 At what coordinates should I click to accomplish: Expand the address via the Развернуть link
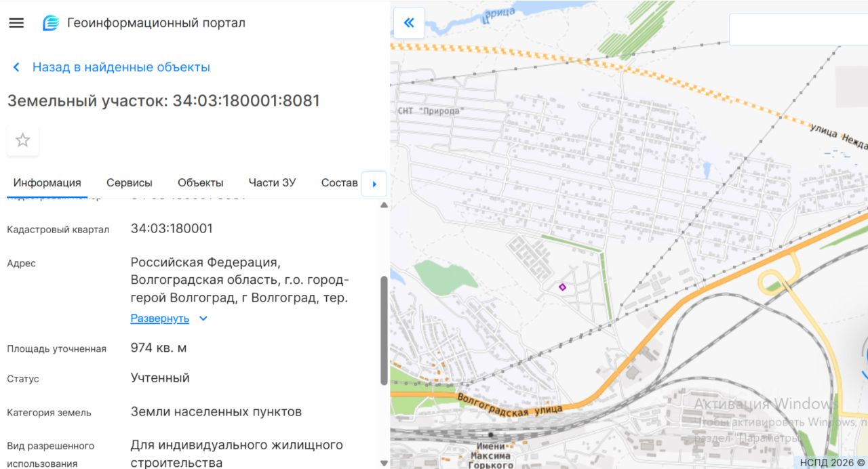(x=160, y=319)
